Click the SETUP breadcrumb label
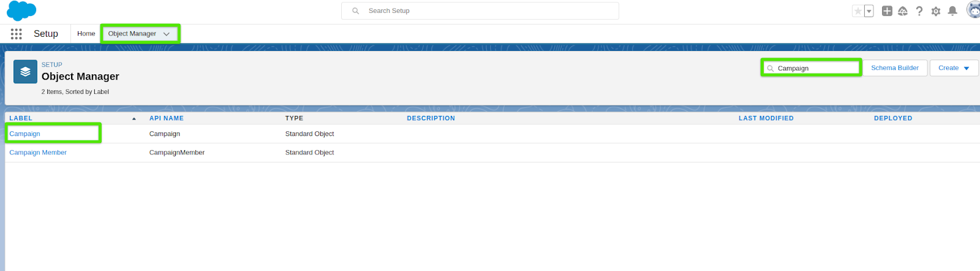The height and width of the screenshot is (271, 980). pyautogui.click(x=52, y=64)
